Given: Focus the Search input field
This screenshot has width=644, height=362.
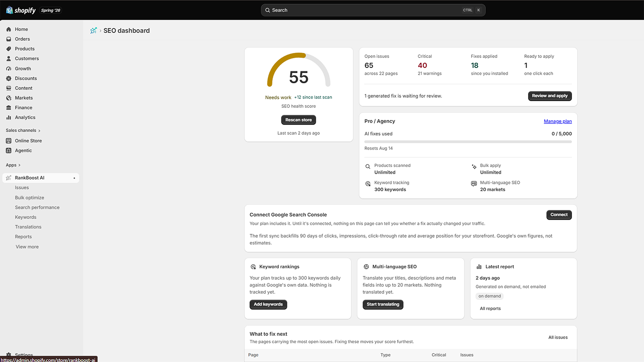Looking at the screenshot, I should point(373,10).
